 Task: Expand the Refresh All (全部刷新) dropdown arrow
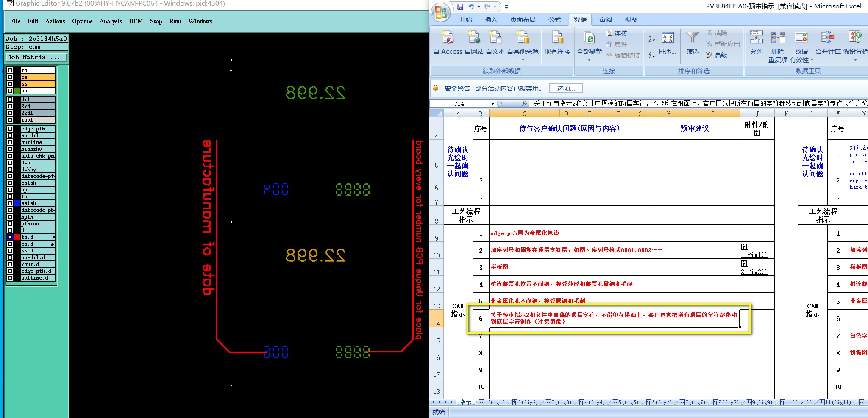pos(589,60)
